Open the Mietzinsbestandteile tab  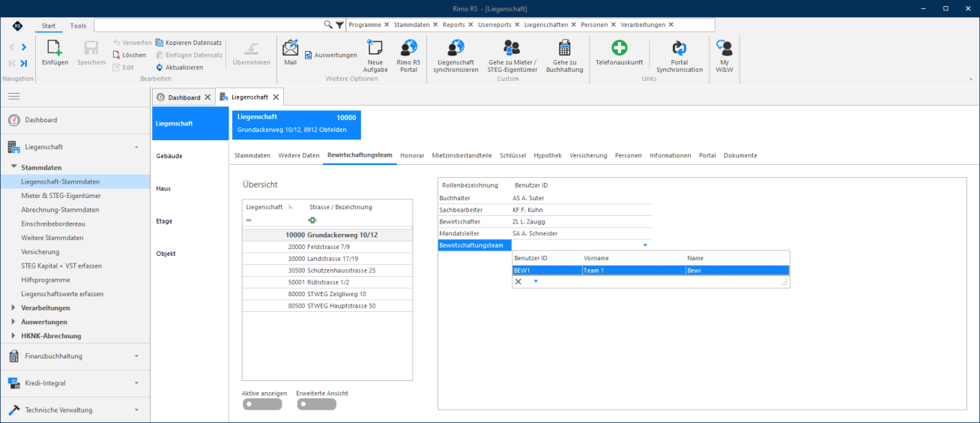coord(462,155)
